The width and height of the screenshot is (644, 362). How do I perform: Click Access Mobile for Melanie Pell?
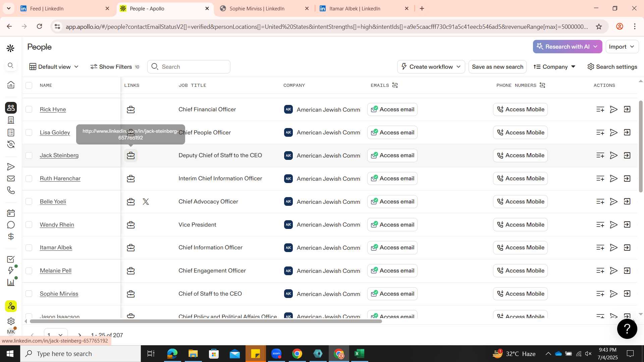pyautogui.click(x=520, y=270)
